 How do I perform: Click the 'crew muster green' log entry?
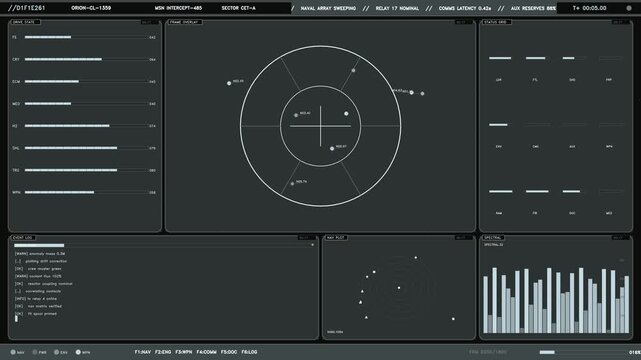coord(38,269)
